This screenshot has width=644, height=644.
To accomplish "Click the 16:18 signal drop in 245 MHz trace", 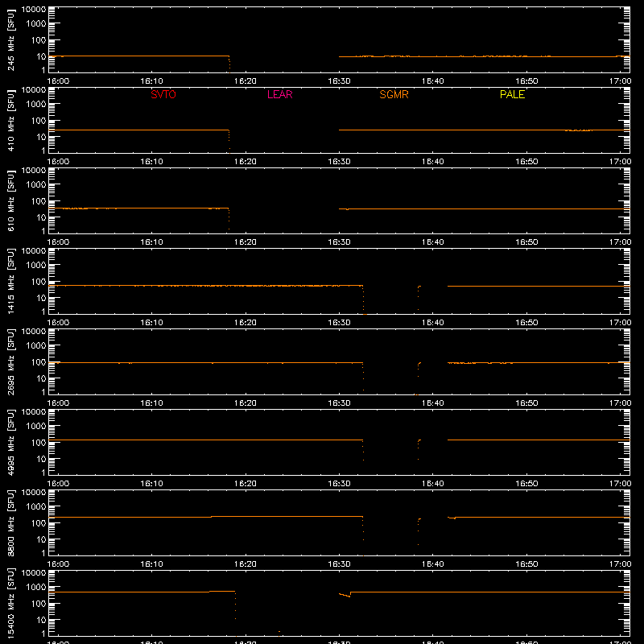I will (229, 63).
